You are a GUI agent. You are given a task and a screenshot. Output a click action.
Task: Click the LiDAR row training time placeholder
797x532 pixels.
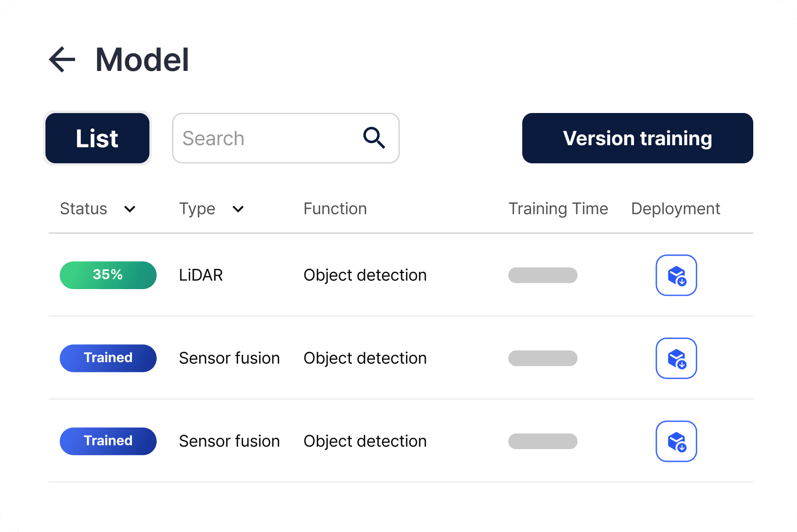[x=542, y=275]
